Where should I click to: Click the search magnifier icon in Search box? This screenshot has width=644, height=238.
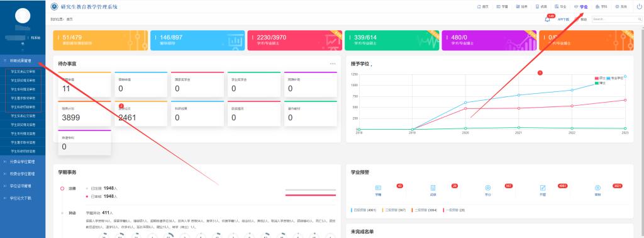(640, 20)
